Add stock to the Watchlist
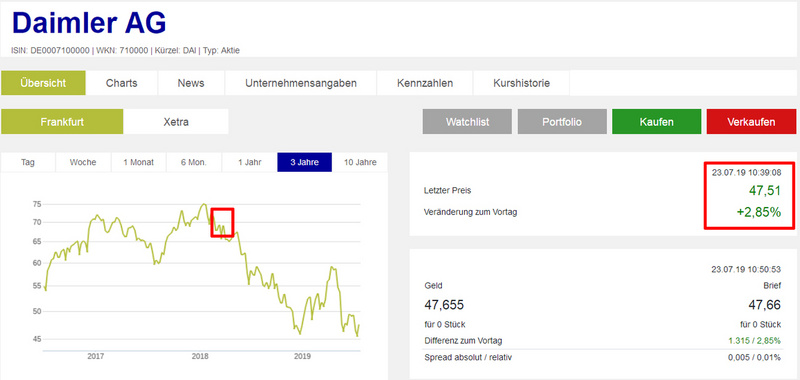The height and width of the screenshot is (380, 800). pyautogui.click(x=467, y=122)
